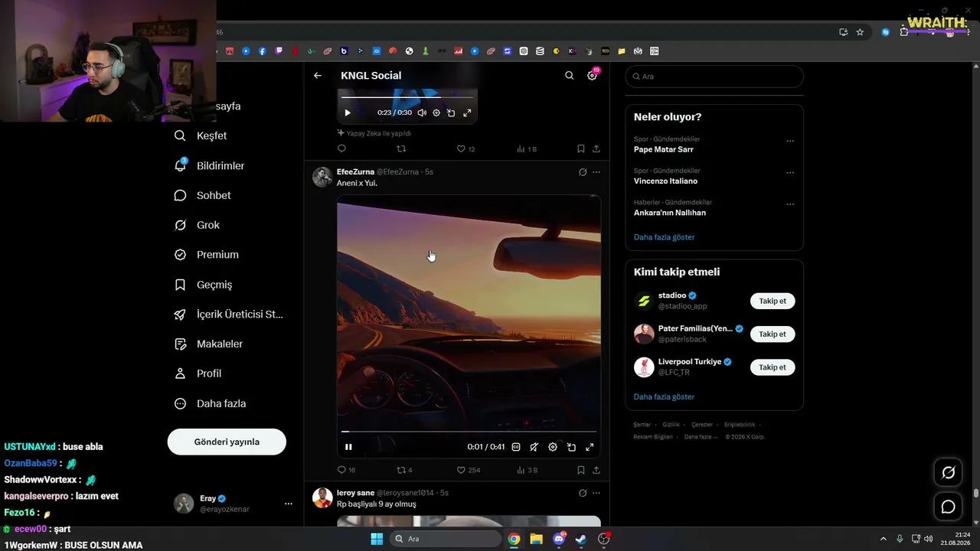
Task: Open the upper video's settings gear
Action: tap(436, 112)
